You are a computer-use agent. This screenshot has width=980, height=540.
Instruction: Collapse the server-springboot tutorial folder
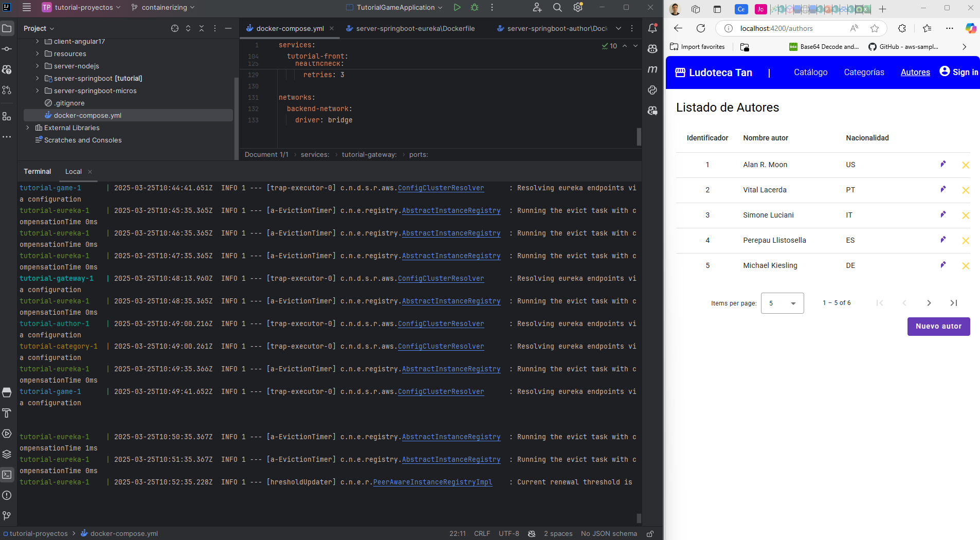(x=37, y=78)
